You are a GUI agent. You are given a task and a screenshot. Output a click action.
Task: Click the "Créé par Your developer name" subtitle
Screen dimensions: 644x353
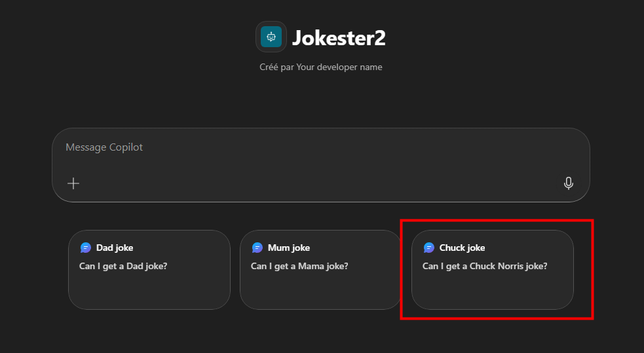(x=321, y=67)
